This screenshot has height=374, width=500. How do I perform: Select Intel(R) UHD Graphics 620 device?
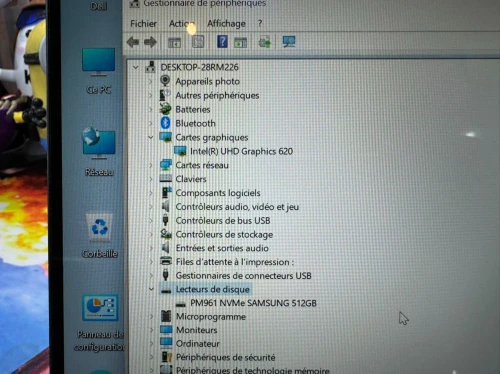coord(241,151)
